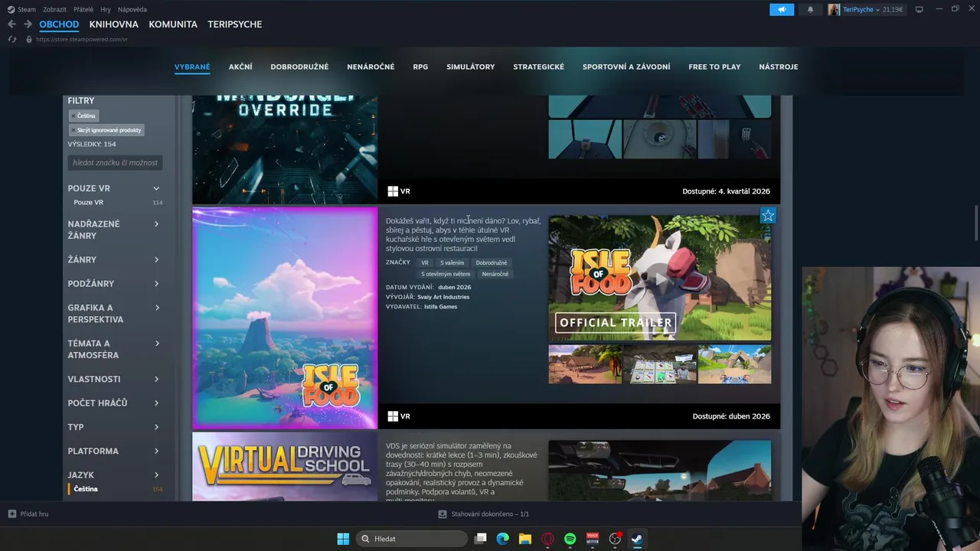Viewport: 980px width, 551px height.
Task: Select the STRATEGICKÉ category tab
Action: 538,67
